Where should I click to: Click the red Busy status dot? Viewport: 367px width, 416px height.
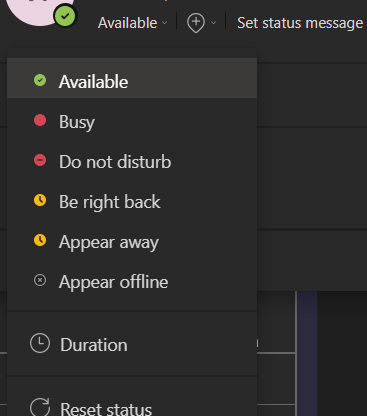tap(40, 120)
